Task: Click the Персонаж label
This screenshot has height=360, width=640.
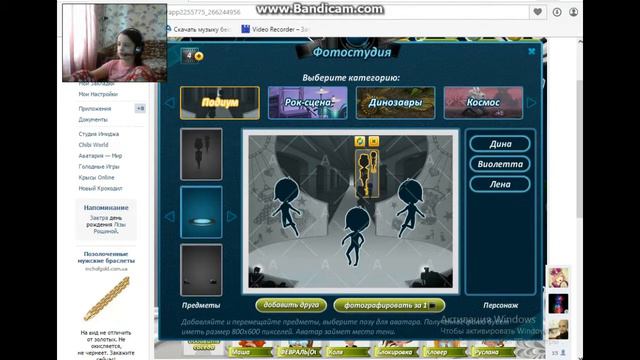Action: pos(500,305)
